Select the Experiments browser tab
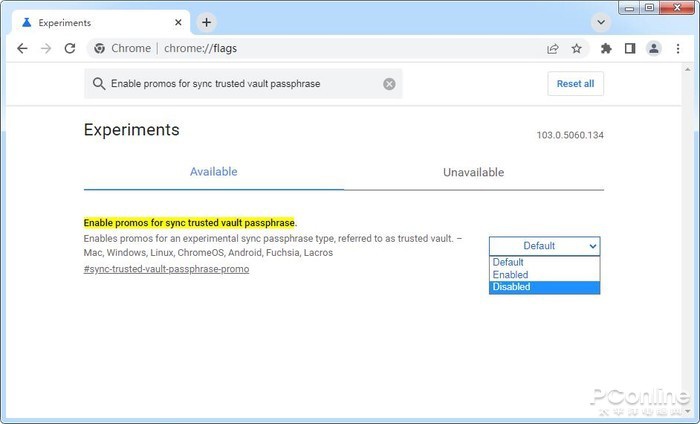Image resolution: width=700 pixels, height=424 pixels. tap(102, 22)
